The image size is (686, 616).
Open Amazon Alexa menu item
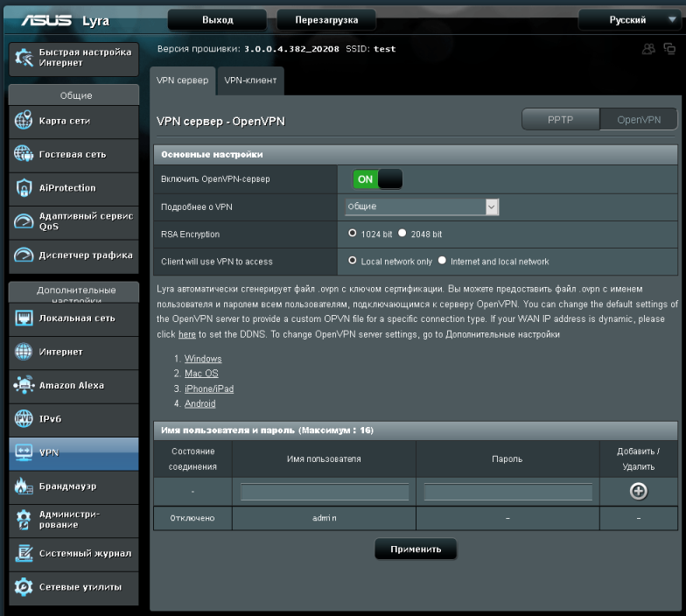pyautogui.click(x=73, y=386)
